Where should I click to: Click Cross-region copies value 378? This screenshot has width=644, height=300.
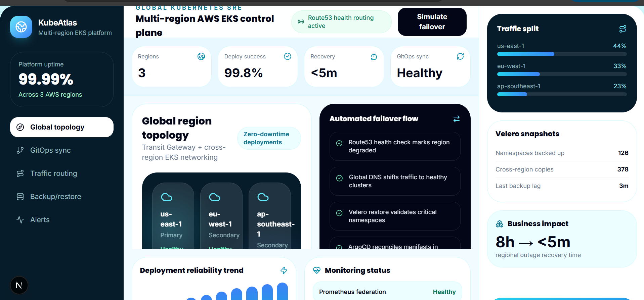(623, 169)
